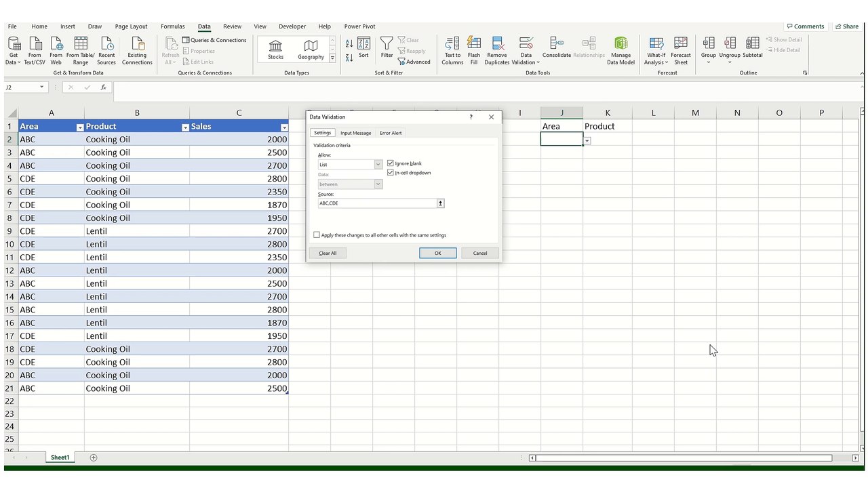Open Consolidate tool
868x488 pixels.
point(557,47)
